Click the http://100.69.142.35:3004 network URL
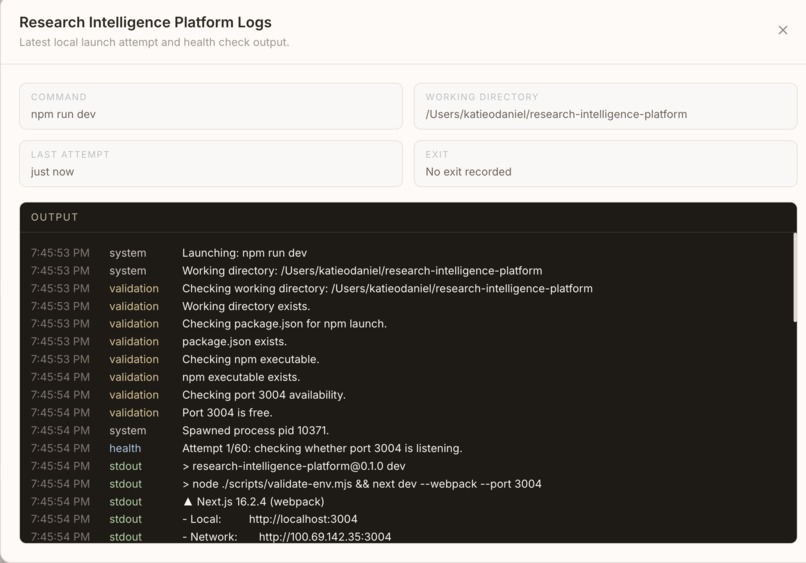 click(325, 537)
